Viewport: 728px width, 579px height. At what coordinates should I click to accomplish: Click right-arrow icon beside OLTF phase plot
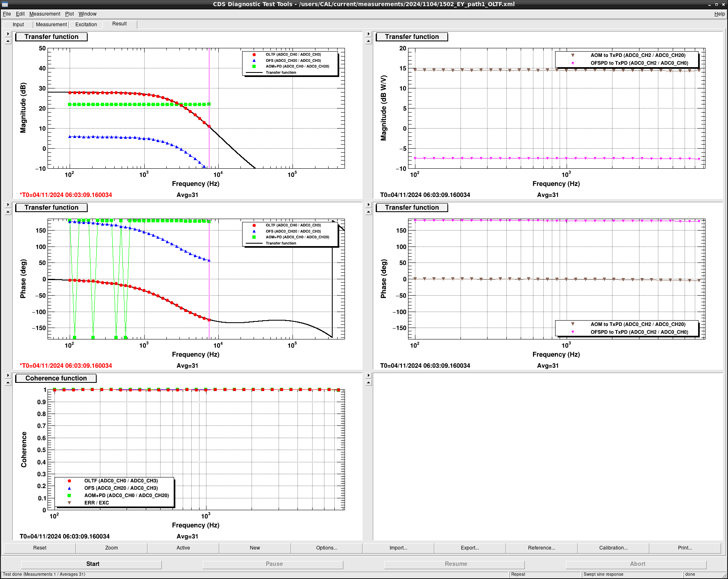[x=8, y=205]
